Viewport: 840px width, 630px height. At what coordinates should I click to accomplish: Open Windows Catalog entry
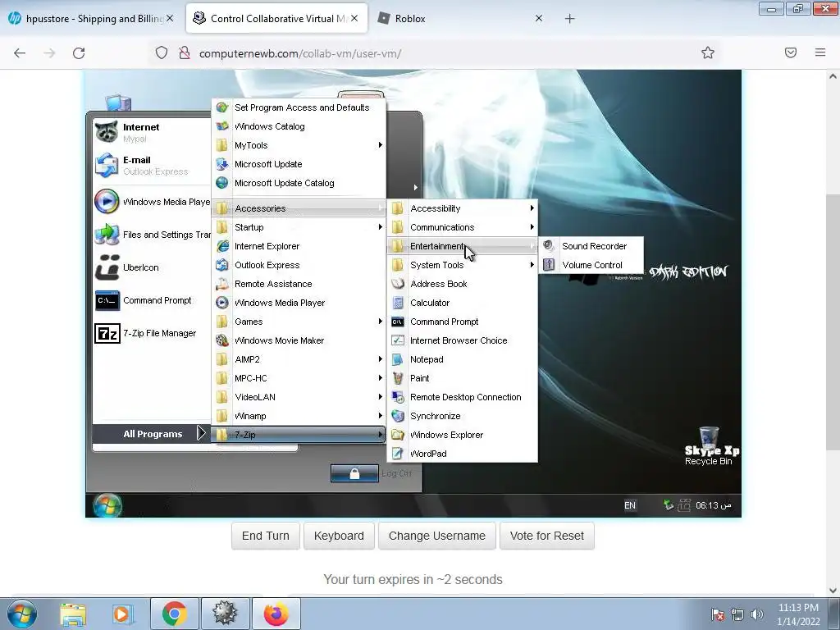pos(299,126)
